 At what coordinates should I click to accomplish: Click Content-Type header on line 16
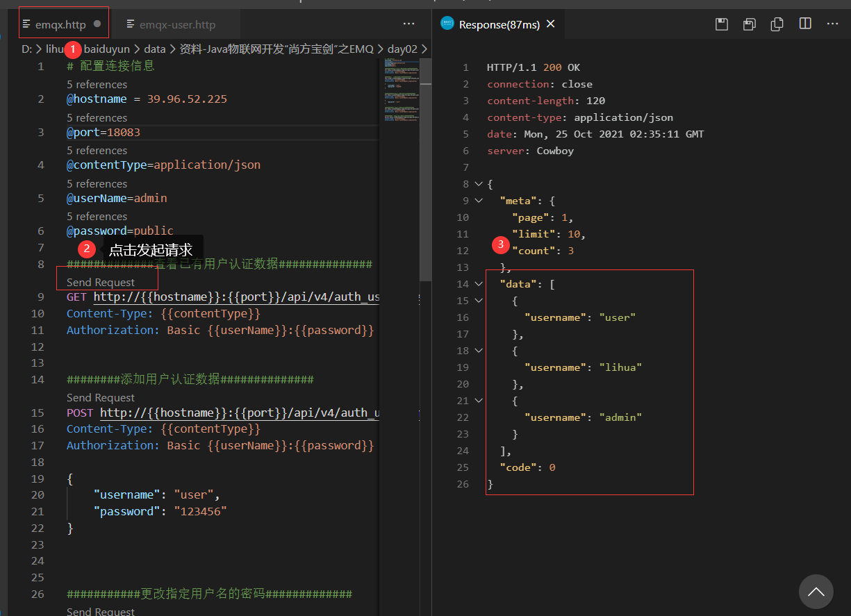pos(163,428)
